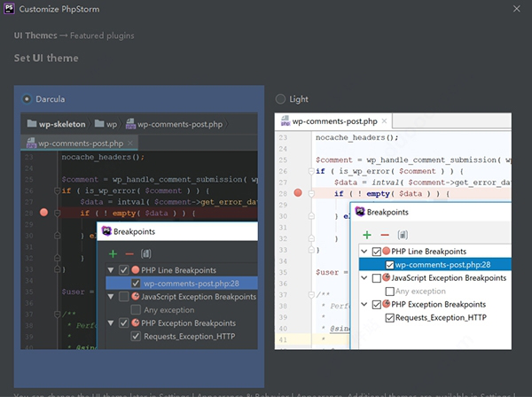Collapse JavaScript Exception Breakpoints in Light preview
The image size is (532, 412).
click(364, 277)
